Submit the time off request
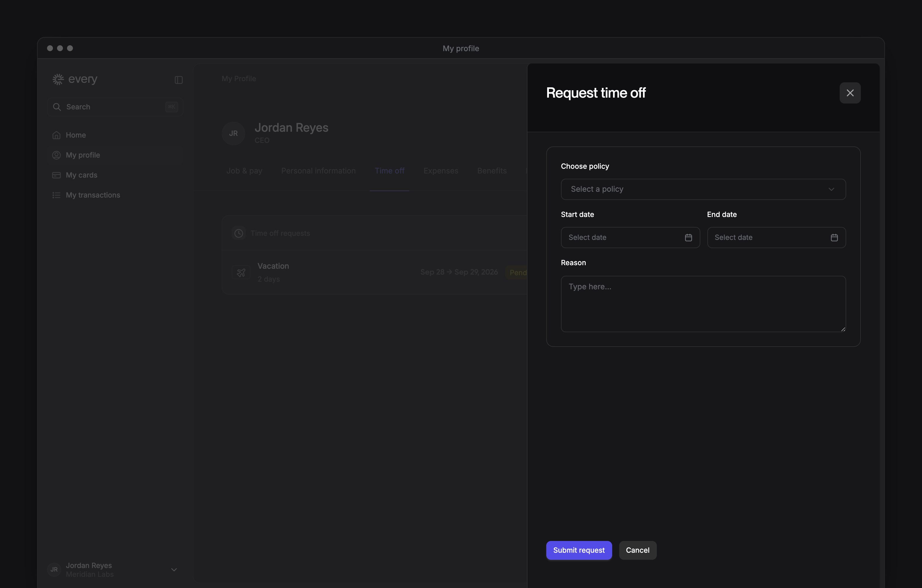Screen dimensions: 922x588 pos(579,550)
